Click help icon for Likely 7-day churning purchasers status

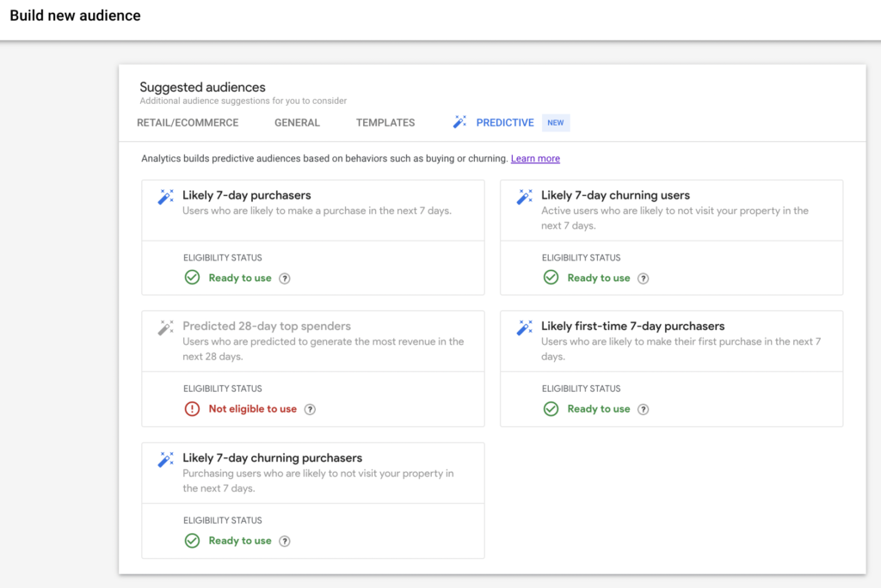coord(285,542)
